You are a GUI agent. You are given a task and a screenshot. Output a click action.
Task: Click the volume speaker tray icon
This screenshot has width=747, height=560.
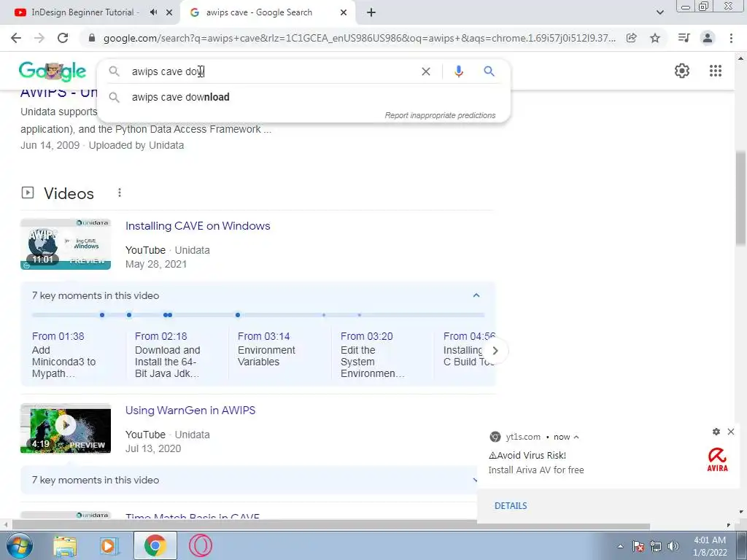pos(673,546)
